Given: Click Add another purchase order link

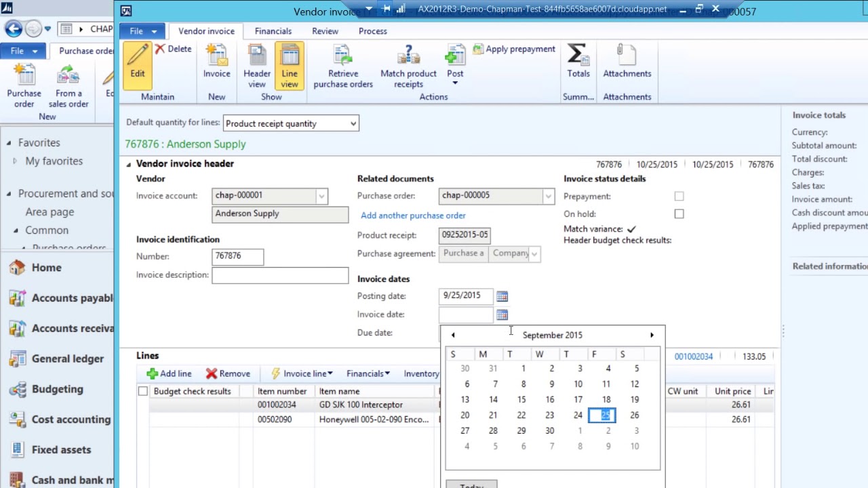Looking at the screenshot, I should pyautogui.click(x=413, y=216).
